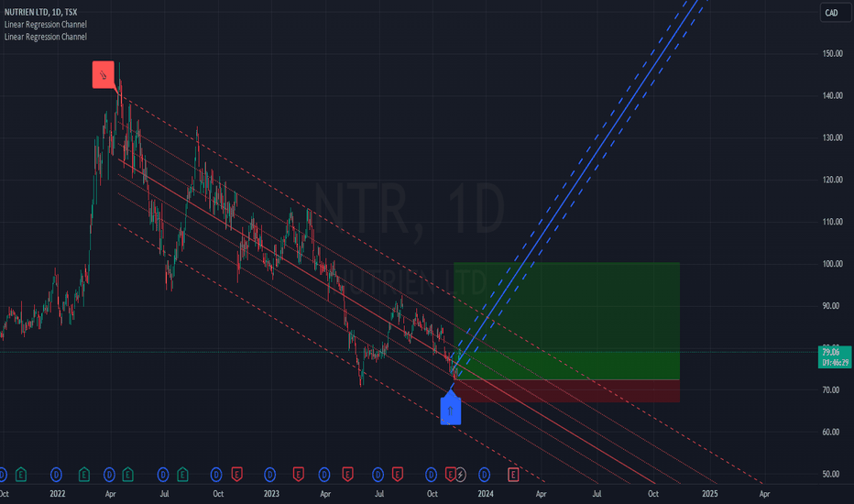
Task: Click the dividend marker above Jul 2023
Action: click(x=378, y=475)
